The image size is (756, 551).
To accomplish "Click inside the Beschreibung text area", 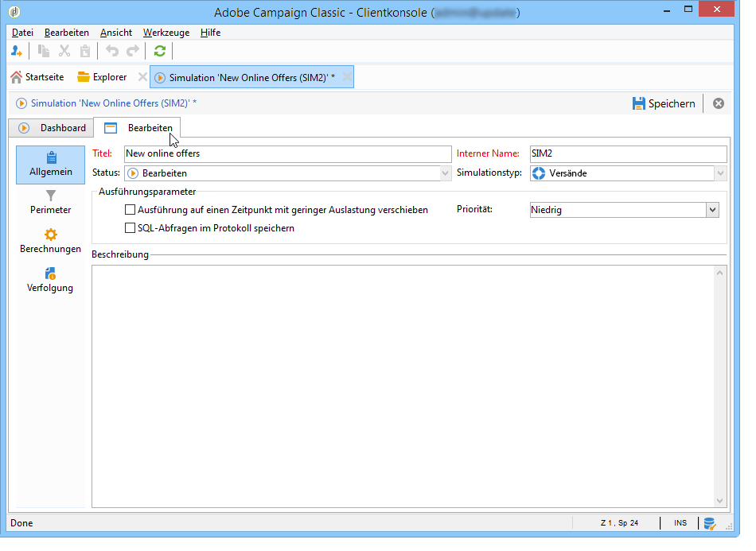I will click(x=403, y=386).
